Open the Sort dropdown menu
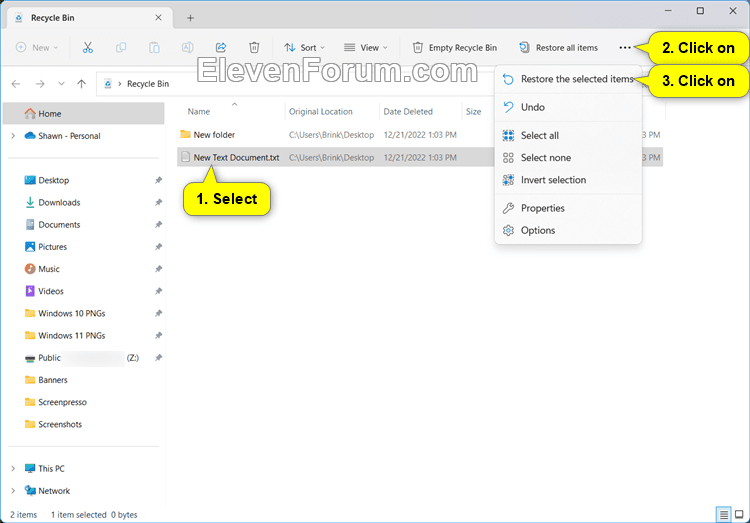 [304, 47]
